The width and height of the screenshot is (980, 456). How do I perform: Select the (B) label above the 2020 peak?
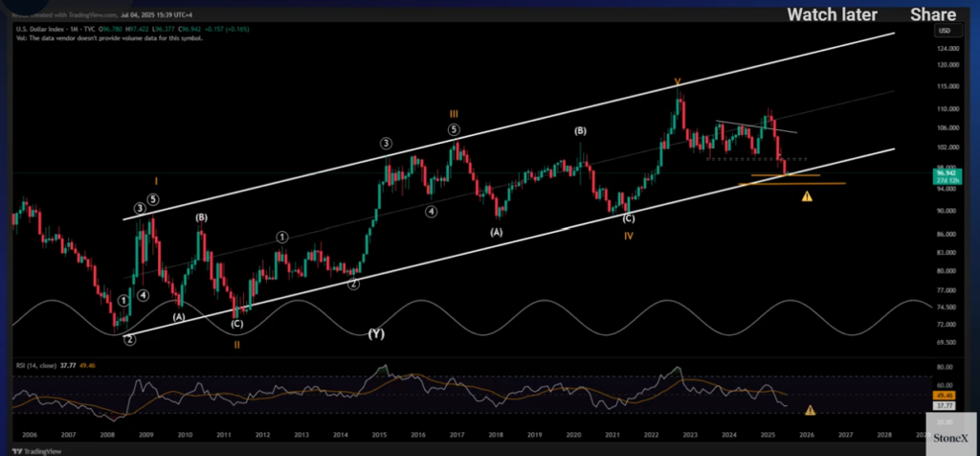(x=580, y=130)
